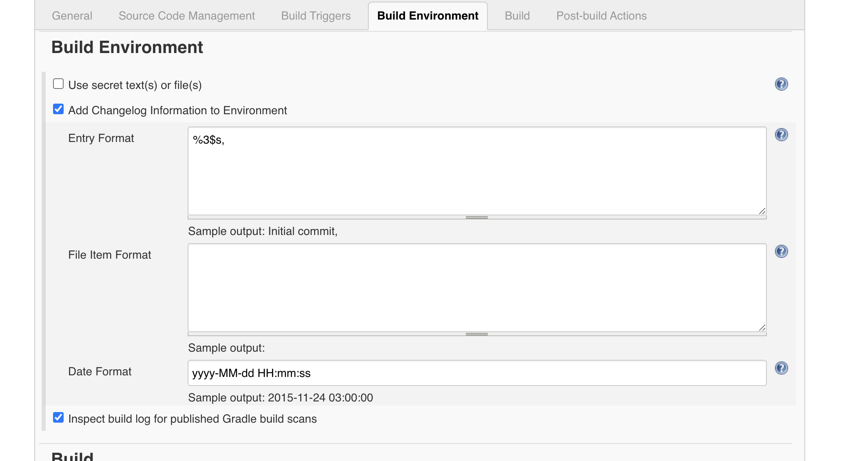Screen dimensions: 868x461
Task: Jump to the Build tab
Action: (517, 16)
